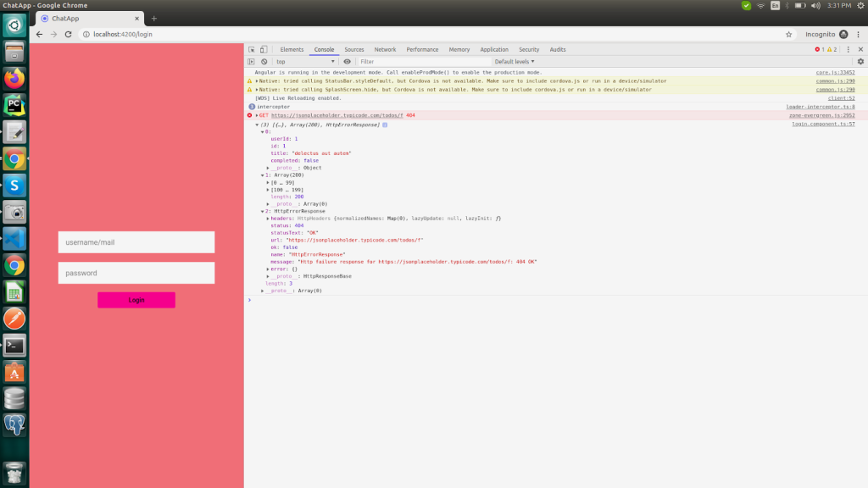
Task: Toggle the device toolbar icon
Action: tap(264, 50)
